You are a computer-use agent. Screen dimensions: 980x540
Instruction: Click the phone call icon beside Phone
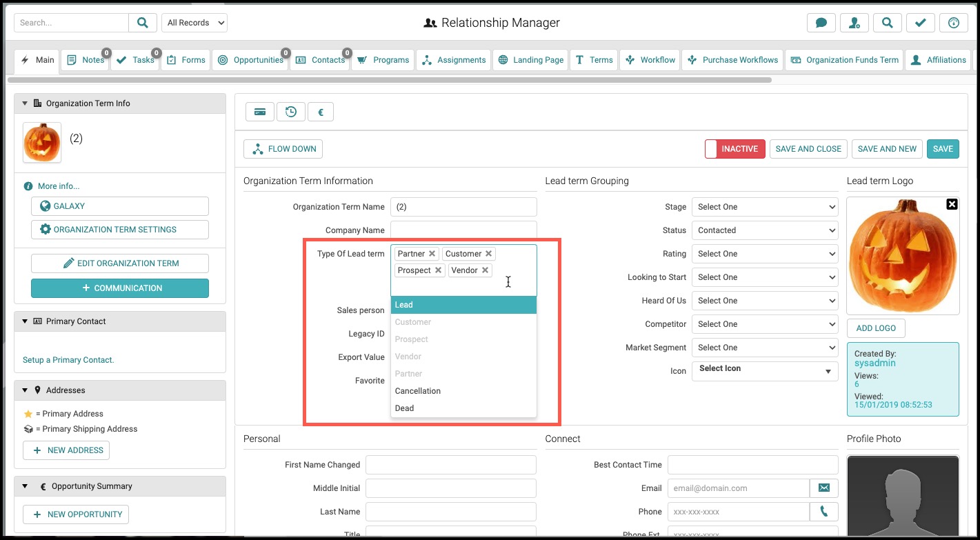tap(824, 512)
